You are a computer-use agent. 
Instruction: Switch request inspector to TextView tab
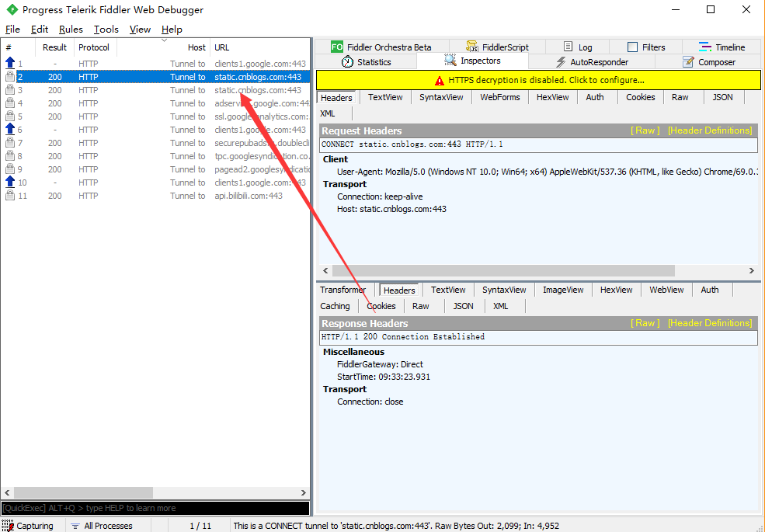385,97
